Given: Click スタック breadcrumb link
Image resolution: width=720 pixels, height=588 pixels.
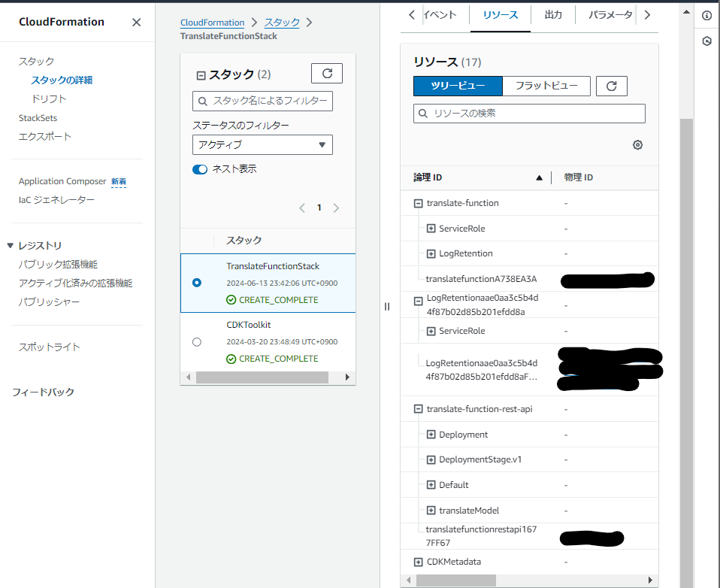Looking at the screenshot, I should coord(282,23).
